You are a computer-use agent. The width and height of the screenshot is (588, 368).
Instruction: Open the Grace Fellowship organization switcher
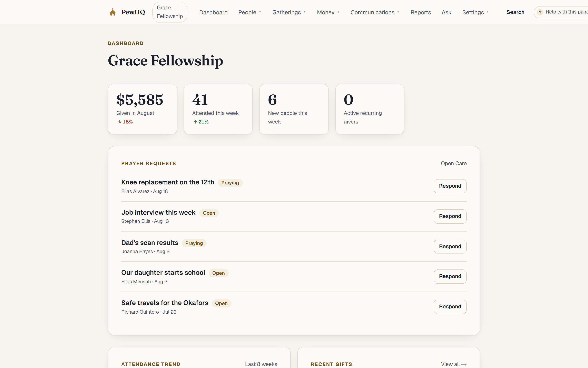pos(170,12)
